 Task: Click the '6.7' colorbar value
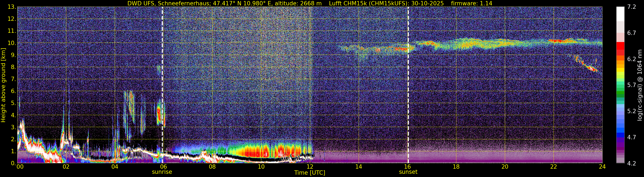(x=632, y=33)
